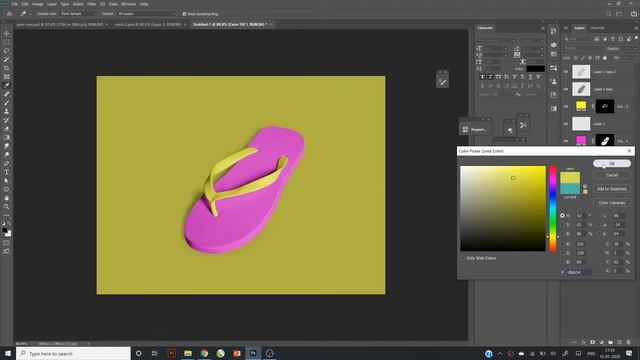Apply strikethrough style in Character panel
Image resolution: width=640 pixels, height=360 pixels.
[x=538, y=77]
